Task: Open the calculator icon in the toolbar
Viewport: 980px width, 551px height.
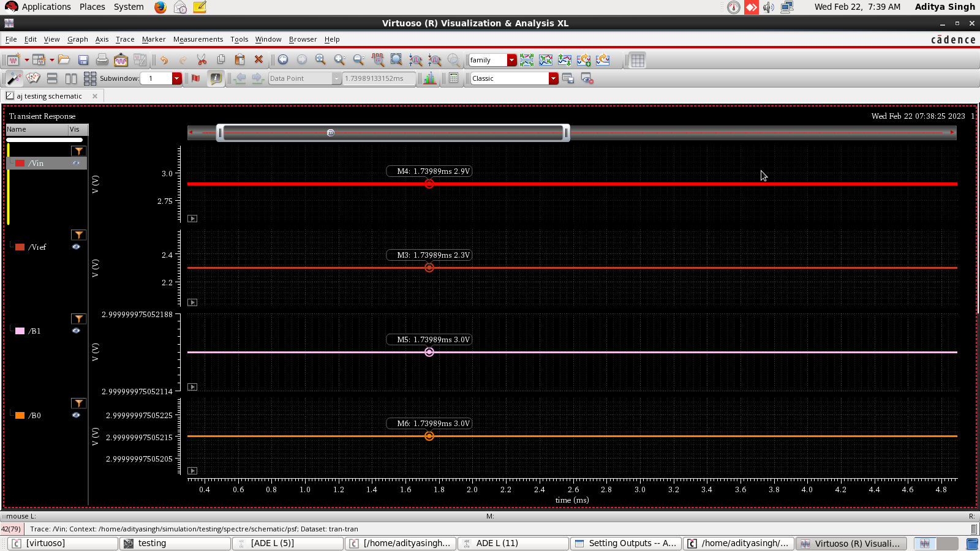Action: pyautogui.click(x=454, y=78)
